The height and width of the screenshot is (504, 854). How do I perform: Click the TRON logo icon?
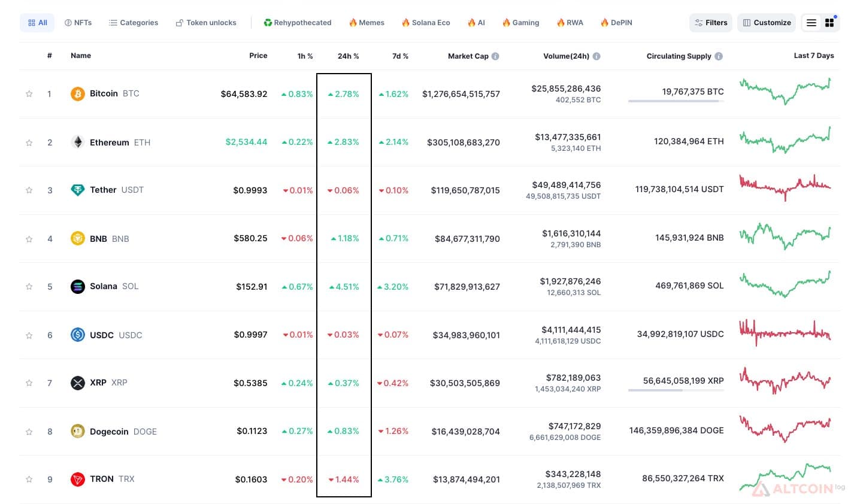click(78, 479)
